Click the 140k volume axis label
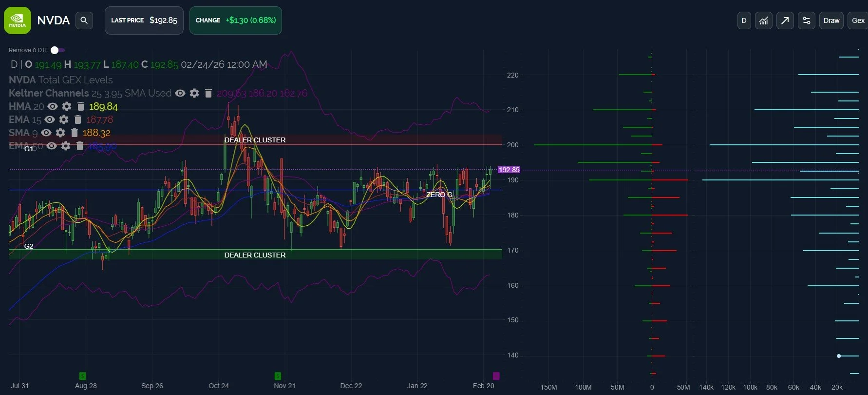This screenshot has height=395, width=868. click(x=706, y=387)
